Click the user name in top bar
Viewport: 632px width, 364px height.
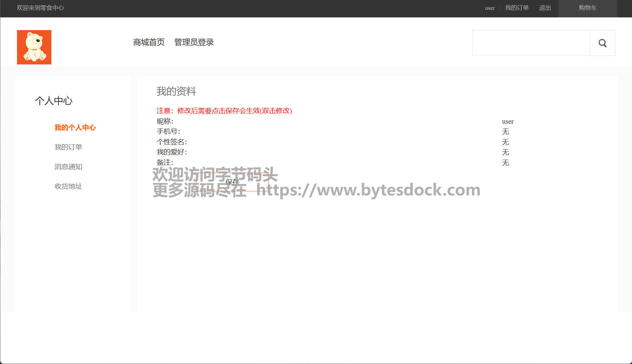(490, 8)
